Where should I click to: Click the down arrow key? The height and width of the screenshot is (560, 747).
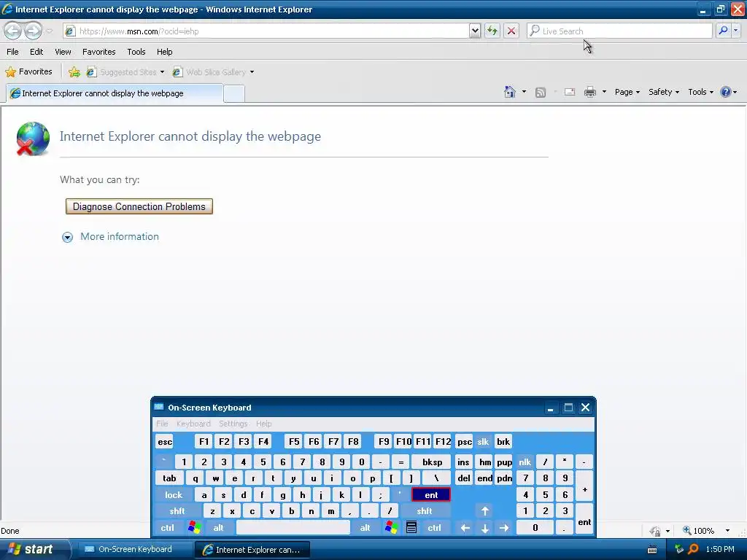coord(485,528)
